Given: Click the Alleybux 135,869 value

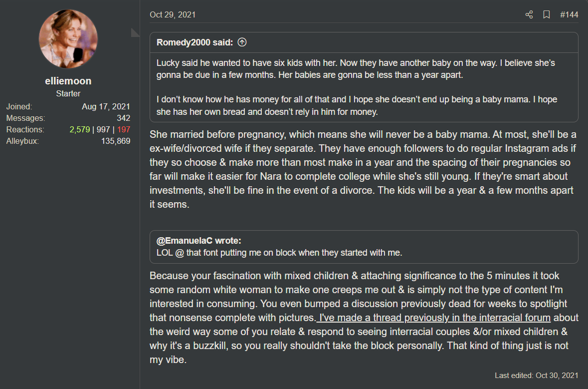Looking at the screenshot, I should [x=116, y=141].
